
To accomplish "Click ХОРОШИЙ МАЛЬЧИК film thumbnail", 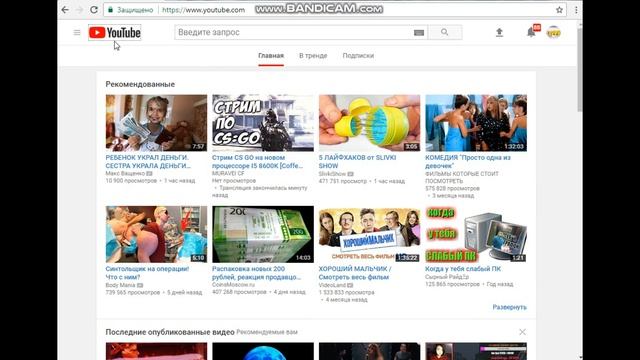I will click(x=369, y=234).
